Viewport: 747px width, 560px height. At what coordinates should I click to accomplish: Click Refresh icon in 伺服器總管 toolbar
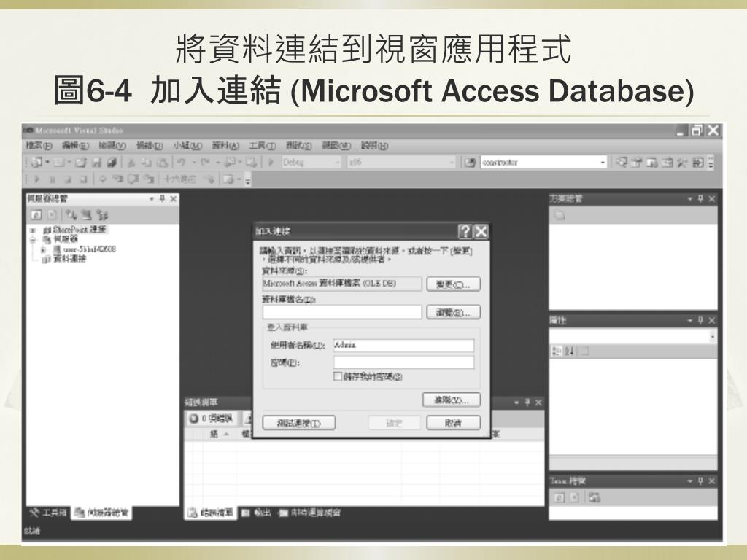(x=36, y=215)
